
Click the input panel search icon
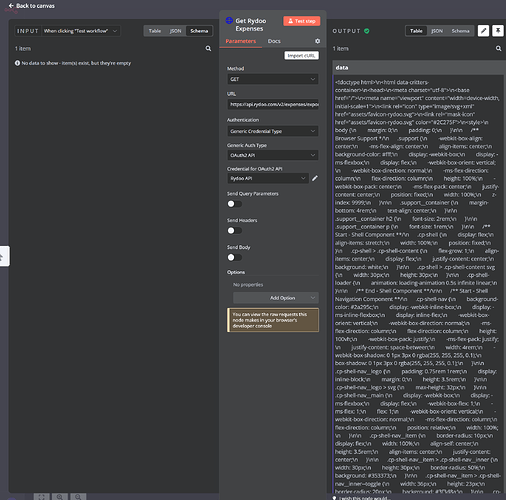pyautogui.click(x=208, y=49)
